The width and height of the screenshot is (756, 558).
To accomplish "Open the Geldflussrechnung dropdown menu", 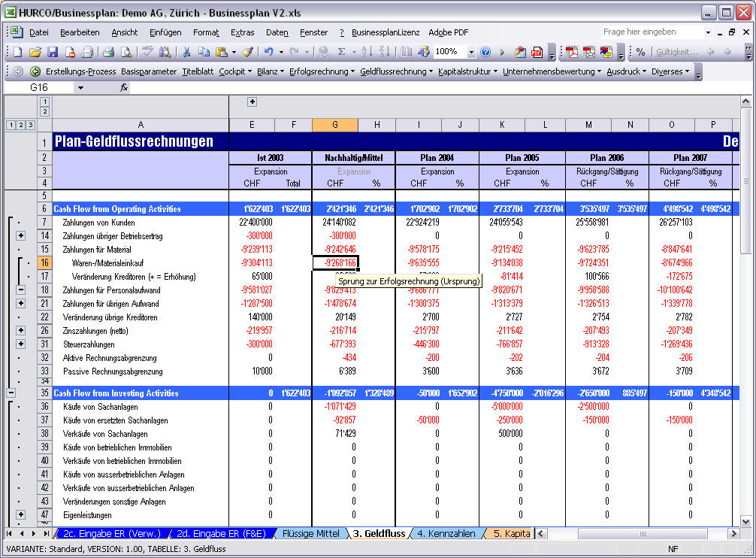I will pos(396,71).
